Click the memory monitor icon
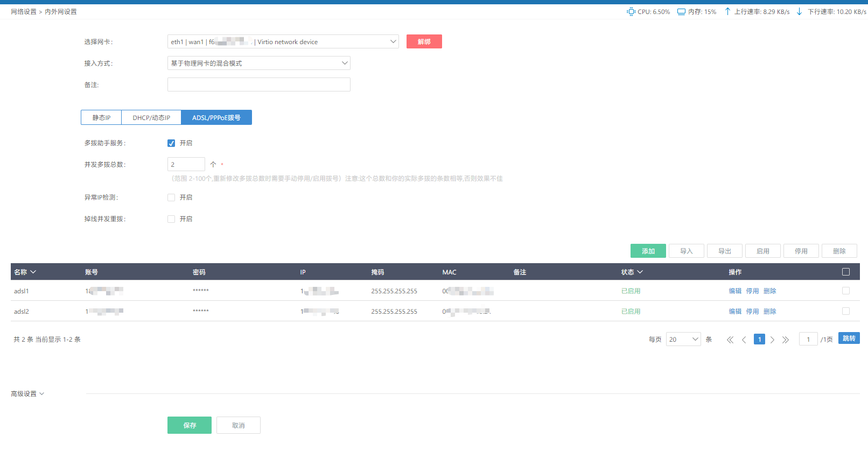 pos(681,12)
